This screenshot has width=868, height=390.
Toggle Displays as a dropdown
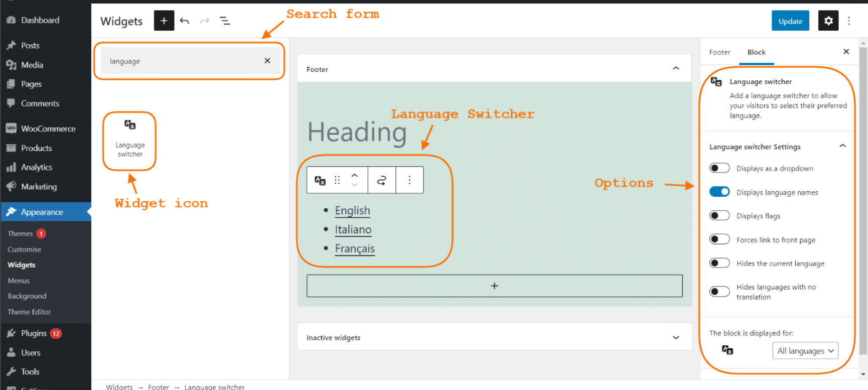719,168
